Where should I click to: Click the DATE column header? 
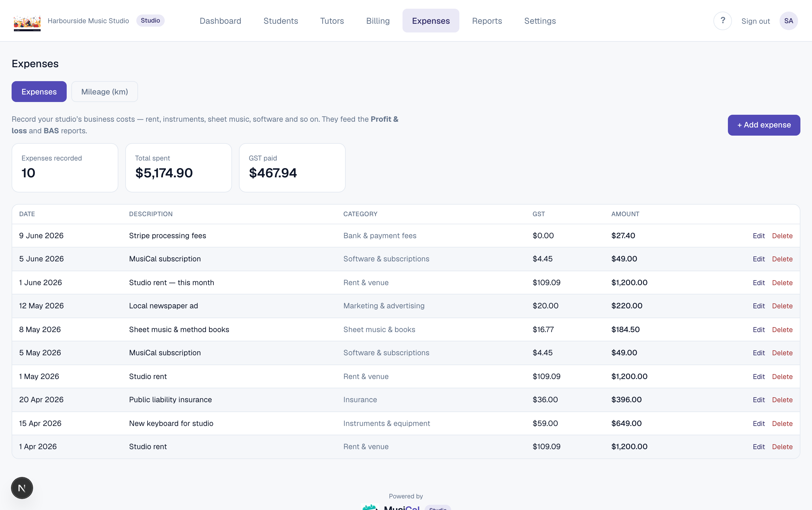point(27,214)
